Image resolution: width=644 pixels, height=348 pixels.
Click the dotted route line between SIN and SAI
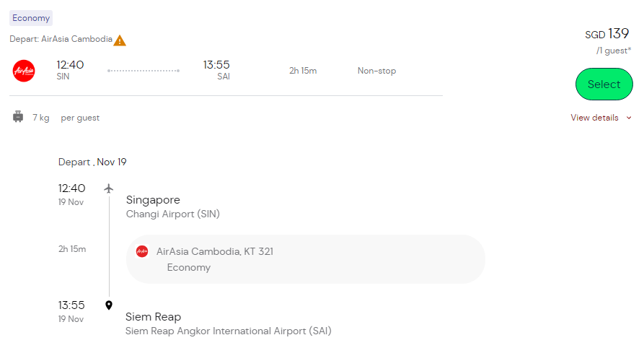coord(144,71)
